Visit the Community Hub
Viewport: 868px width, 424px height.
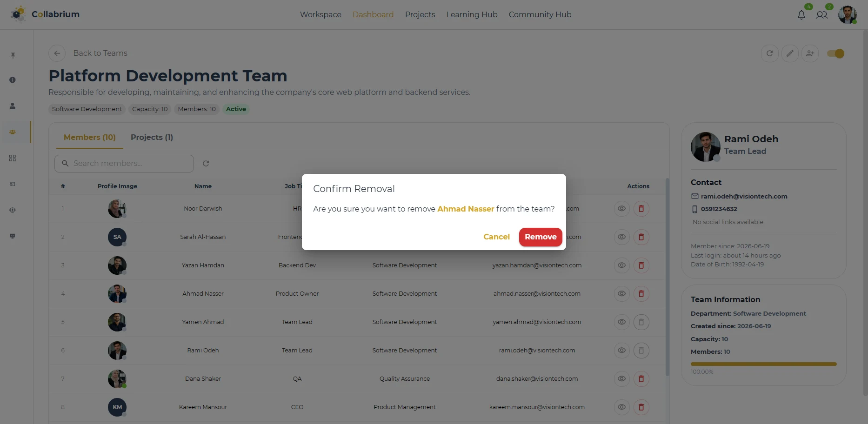(x=540, y=14)
